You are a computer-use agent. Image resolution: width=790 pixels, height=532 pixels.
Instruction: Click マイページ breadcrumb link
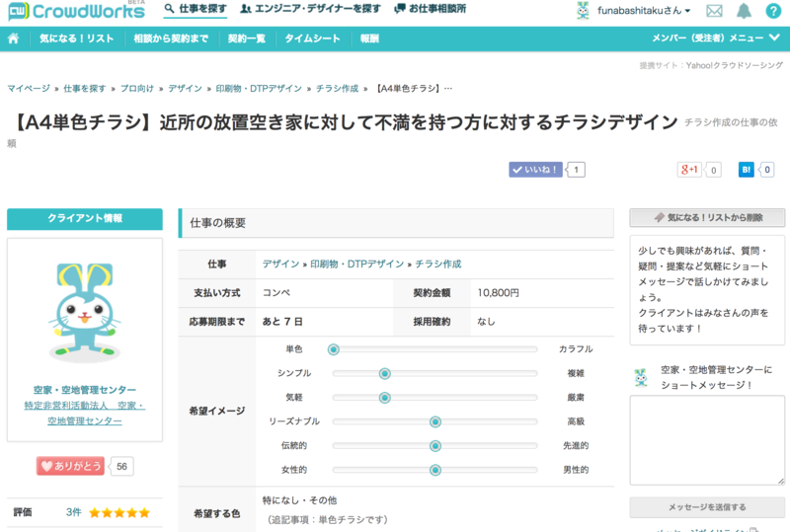point(29,89)
